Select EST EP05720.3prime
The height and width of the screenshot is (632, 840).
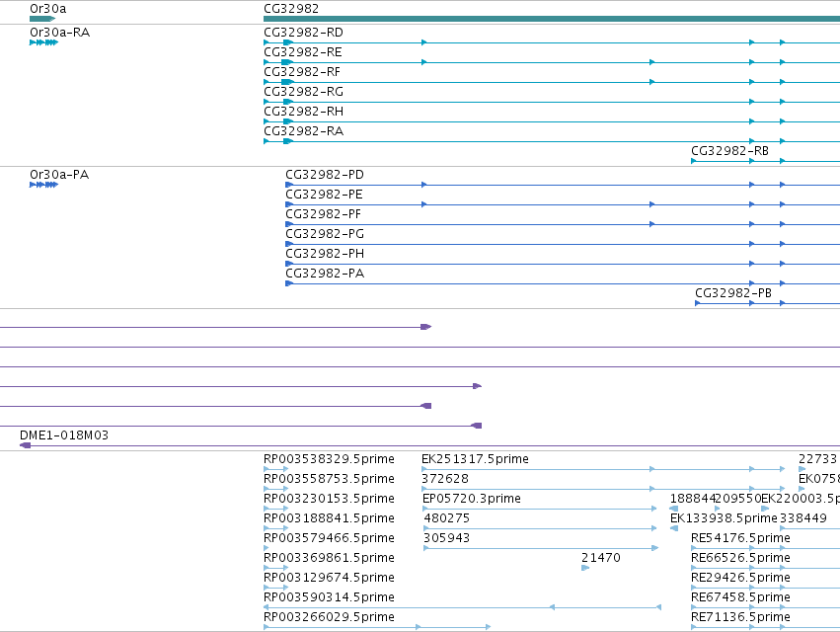pos(472,499)
